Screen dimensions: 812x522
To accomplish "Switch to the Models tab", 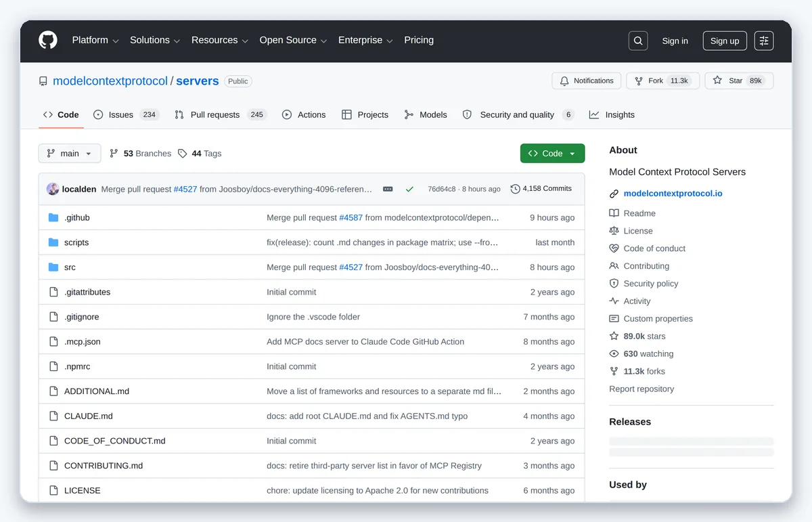I will (426, 114).
